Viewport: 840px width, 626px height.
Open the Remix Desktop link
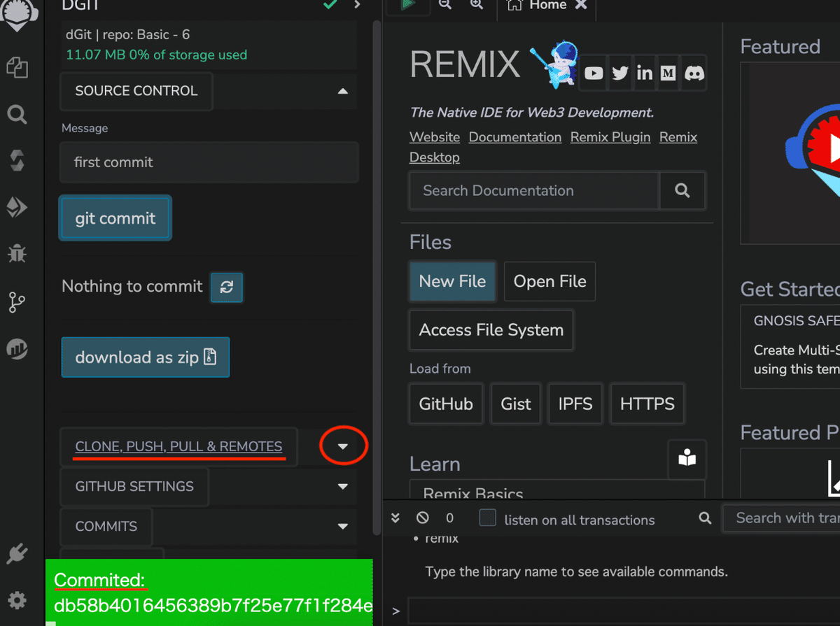tap(435, 157)
